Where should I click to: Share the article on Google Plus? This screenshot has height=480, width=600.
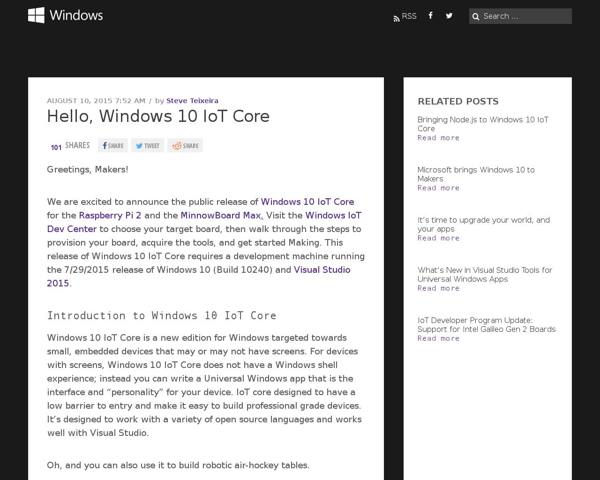click(x=185, y=145)
